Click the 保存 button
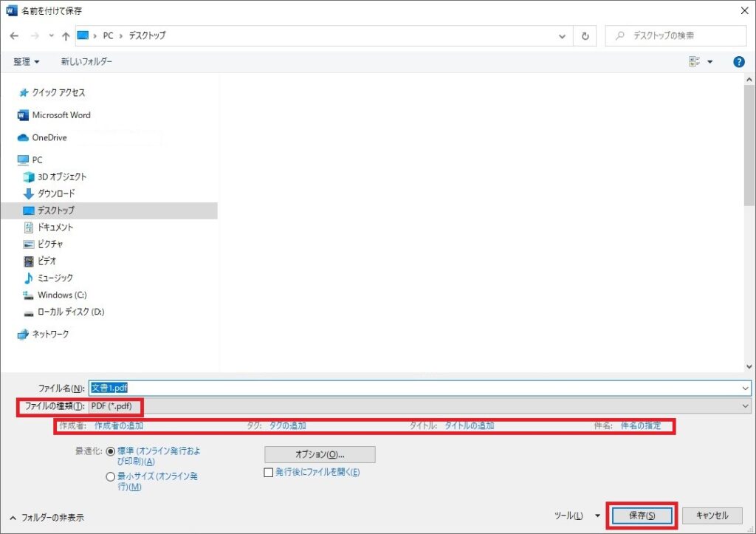756x534 pixels. (x=641, y=516)
